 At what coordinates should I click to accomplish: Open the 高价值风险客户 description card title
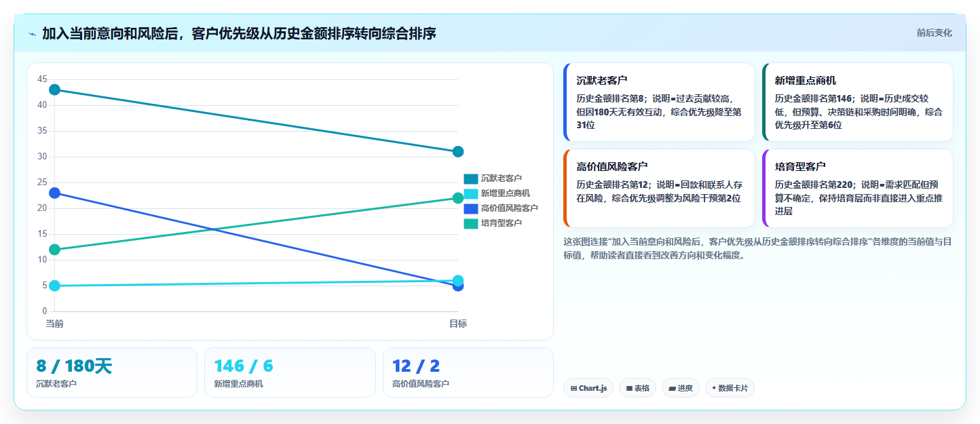click(611, 166)
